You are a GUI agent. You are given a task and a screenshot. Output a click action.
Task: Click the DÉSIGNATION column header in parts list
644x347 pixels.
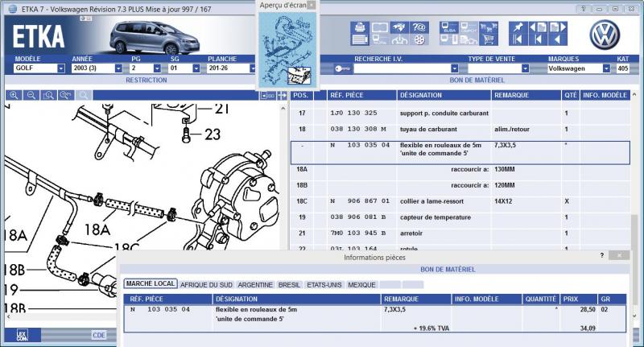coord(444,95)
